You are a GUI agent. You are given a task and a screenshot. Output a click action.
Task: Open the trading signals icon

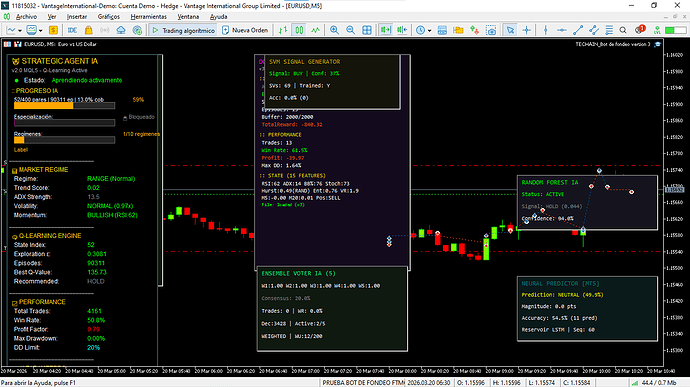pyautogui.click(x=105, y=30)
